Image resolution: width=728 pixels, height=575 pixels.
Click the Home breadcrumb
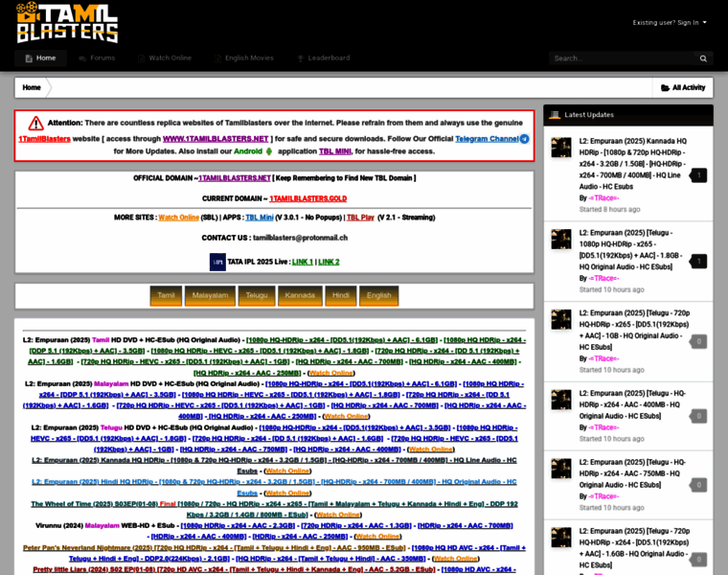[x=32, y=87]
